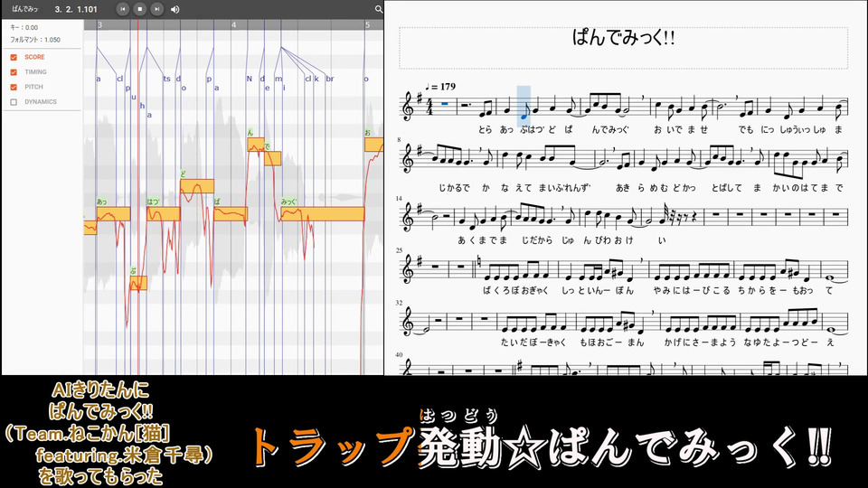Click measure number 32 in the score
The height and width of the screenshot is (488, 868).
pyautogui.click(x=399, y=303)
